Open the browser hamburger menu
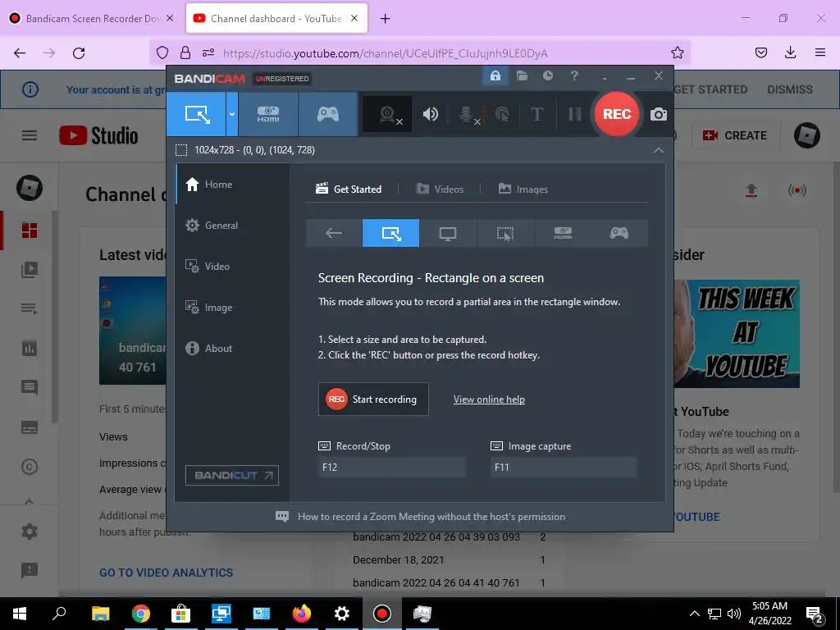 coord(820,52)
